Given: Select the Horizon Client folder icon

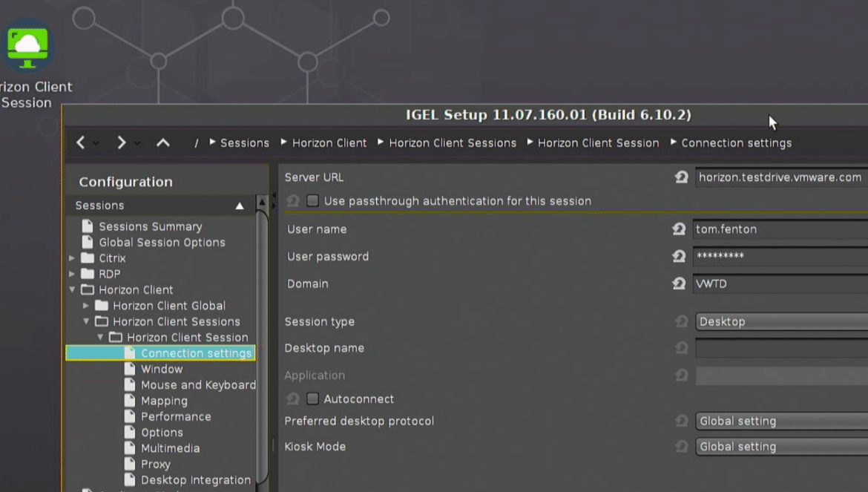Looking at the screenshot, I should pos(88,289).
